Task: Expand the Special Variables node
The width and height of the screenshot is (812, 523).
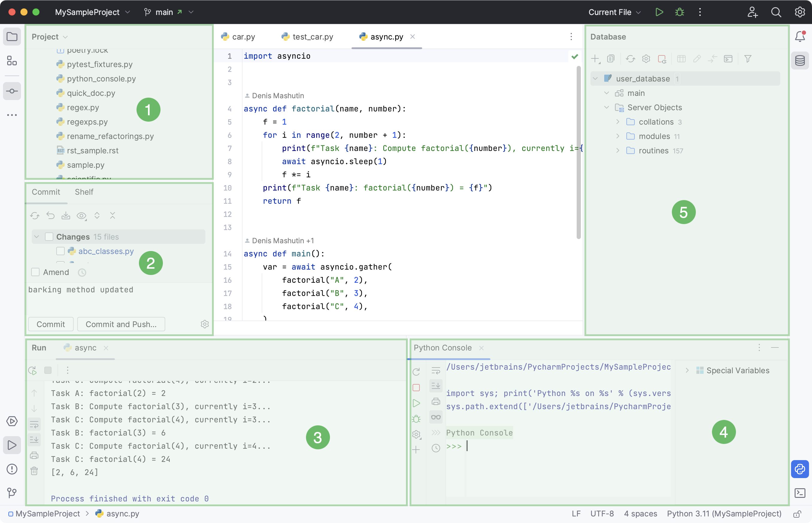Action: pos(687,371)
